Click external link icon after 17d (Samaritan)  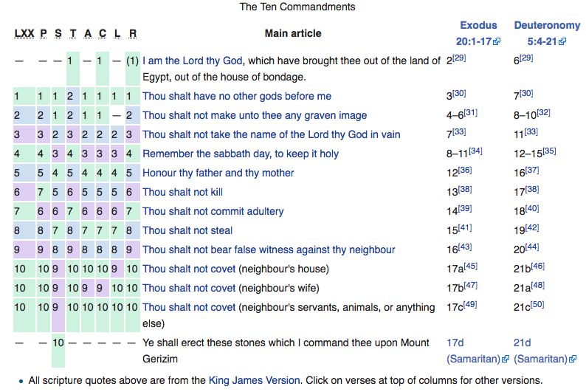point(506,359)
